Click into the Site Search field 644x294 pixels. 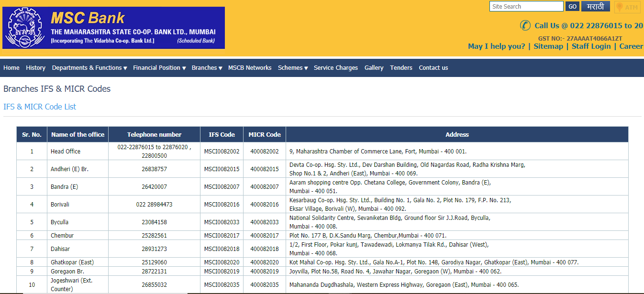coord(526,6)
